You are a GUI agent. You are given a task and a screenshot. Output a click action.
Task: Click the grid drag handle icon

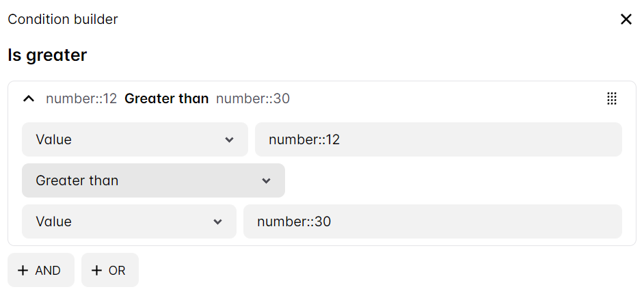[x=612, y=99]
